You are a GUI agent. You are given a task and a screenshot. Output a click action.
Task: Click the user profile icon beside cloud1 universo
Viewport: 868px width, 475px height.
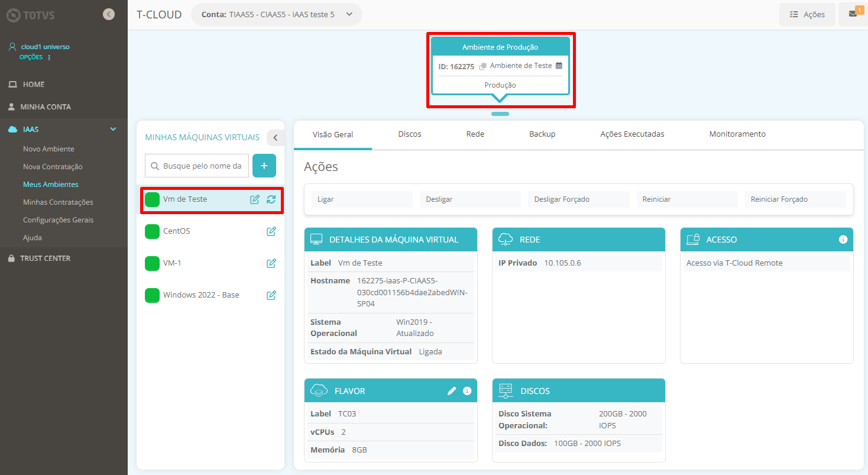(12, 46)
